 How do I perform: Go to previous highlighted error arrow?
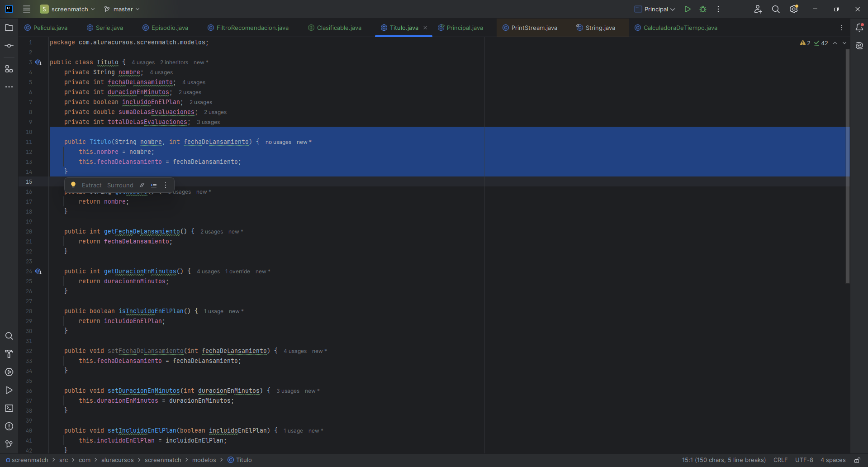[x=835, y=43]
